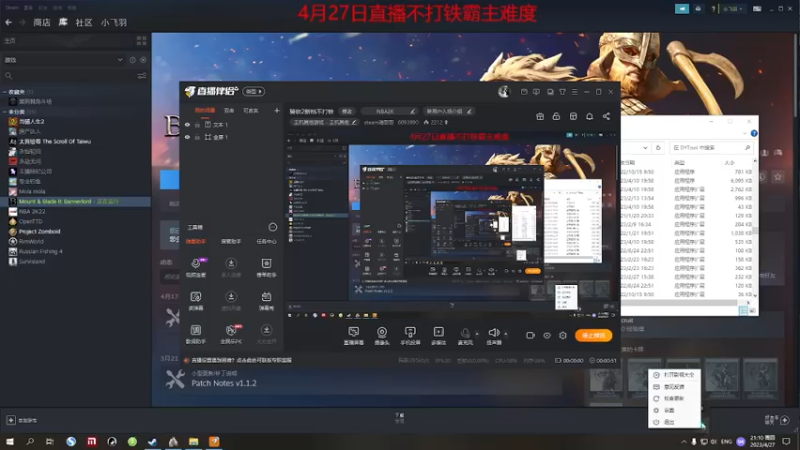Screen dimensions: 800x450
Task: Collapse the 未分类 category in Steam
Action: [x=5, y=112]
